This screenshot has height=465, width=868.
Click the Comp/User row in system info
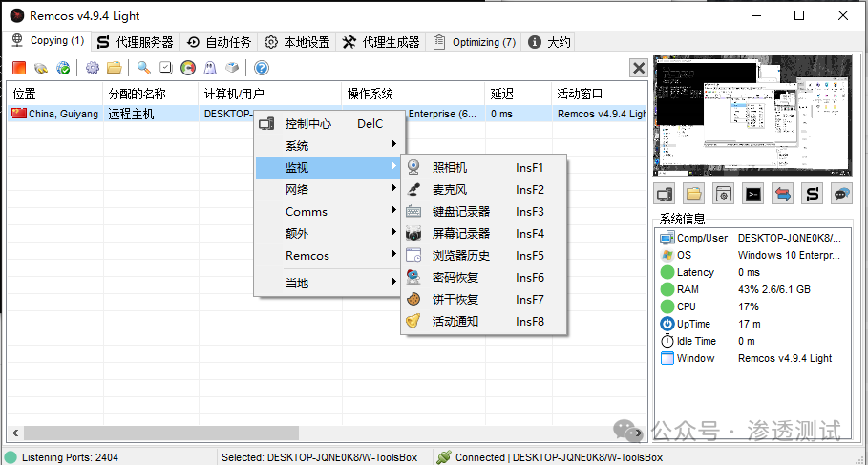(x=752, y=238)
